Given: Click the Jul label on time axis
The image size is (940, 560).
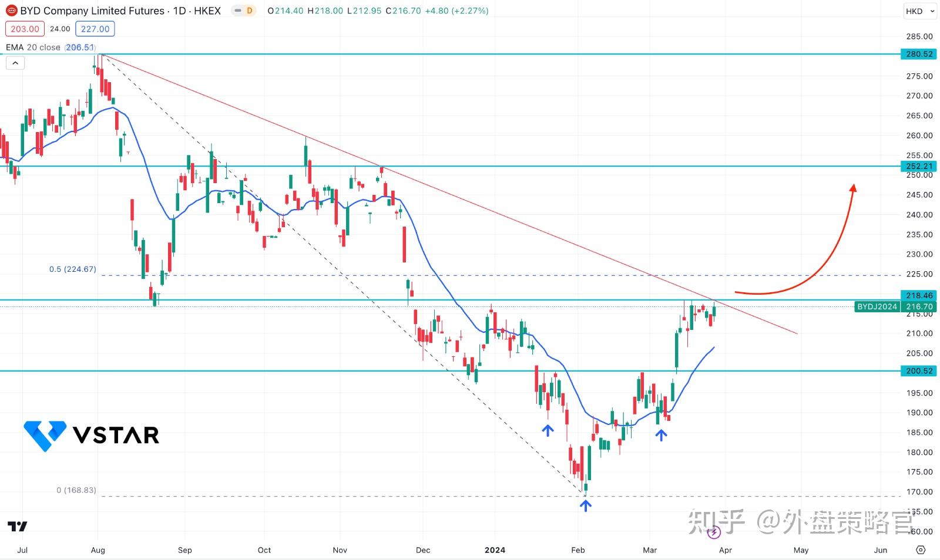Looking at the screenshot, I should click(22, 550).
